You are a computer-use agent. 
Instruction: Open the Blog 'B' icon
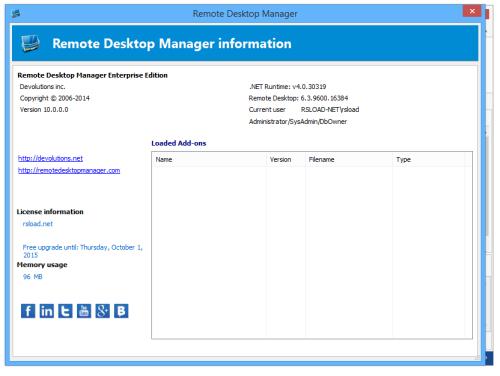[121, 311]
